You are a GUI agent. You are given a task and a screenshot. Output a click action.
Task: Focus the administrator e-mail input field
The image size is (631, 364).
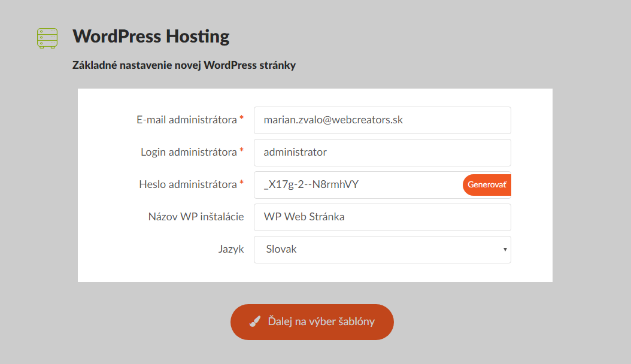[x=382, y=120]
